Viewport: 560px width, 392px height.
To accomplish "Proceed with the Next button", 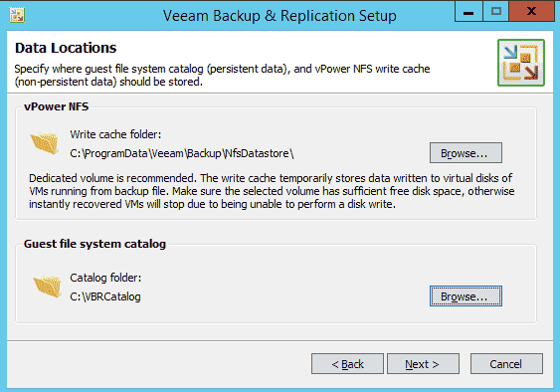I will click(x=423, y=364).
